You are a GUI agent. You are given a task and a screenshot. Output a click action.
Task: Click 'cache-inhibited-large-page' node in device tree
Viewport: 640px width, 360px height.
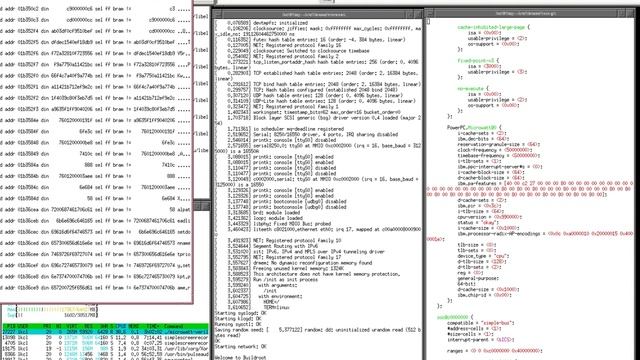(x=493, y=27)
